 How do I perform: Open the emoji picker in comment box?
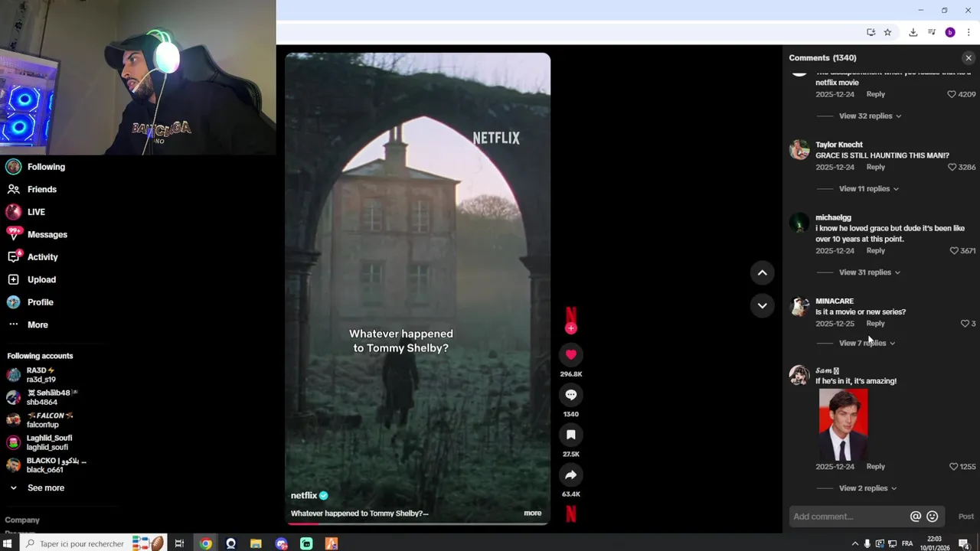[x=932, y=517]
